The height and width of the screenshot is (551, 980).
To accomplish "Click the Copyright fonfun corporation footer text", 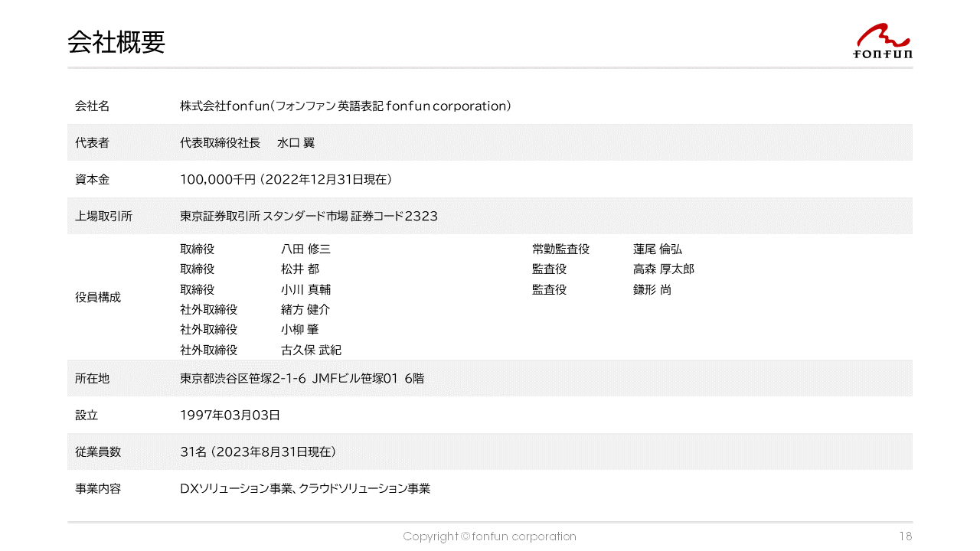I will coord(489,536).
